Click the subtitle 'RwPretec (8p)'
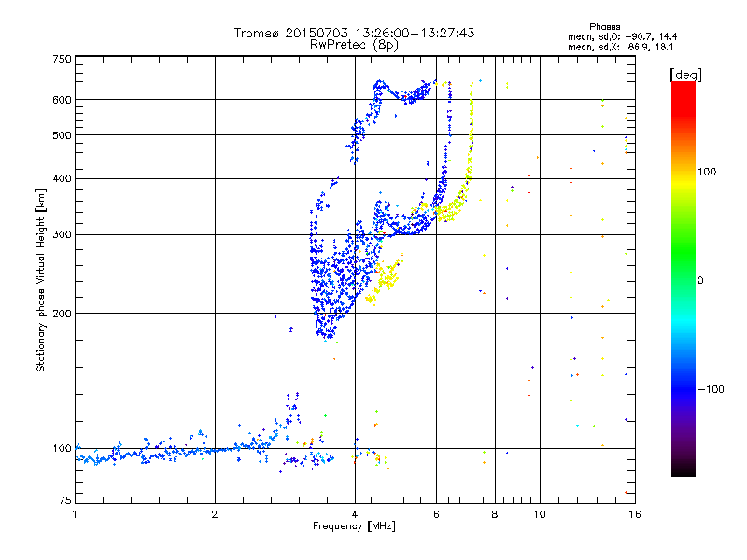Image resolution: width=747 pixels, height=560 pixels. pyautogui.click(x=354, y=45)
